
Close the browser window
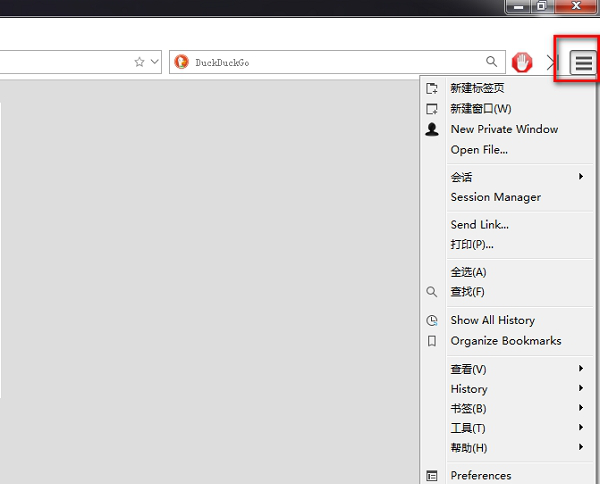point(576,6)
